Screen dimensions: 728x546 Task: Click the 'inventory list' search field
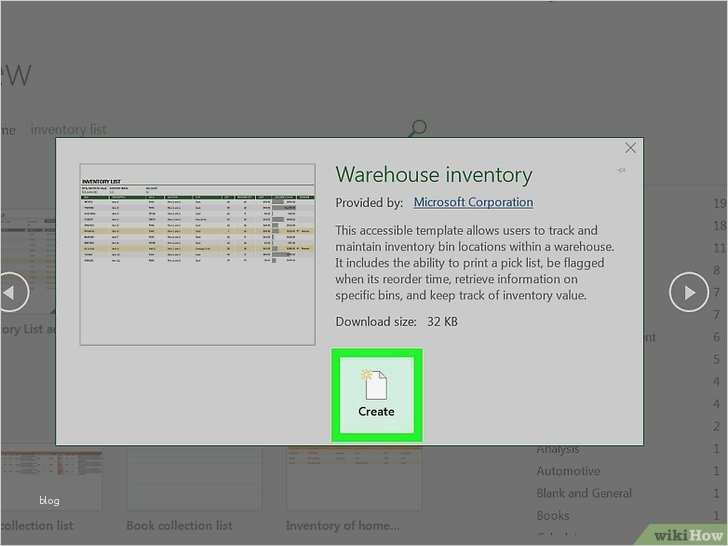tap(69, 130)
